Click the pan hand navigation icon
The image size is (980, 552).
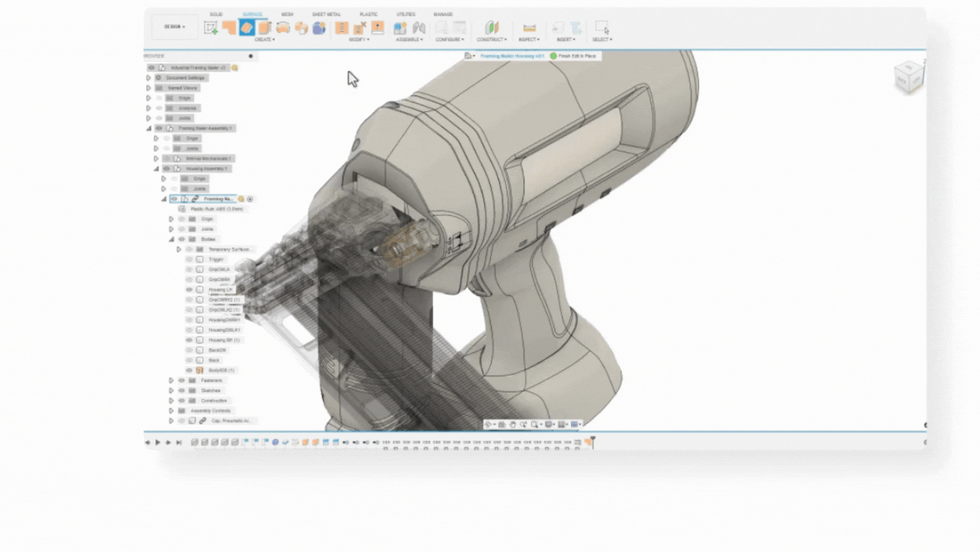pyautogui.click(x=513, y=424)
